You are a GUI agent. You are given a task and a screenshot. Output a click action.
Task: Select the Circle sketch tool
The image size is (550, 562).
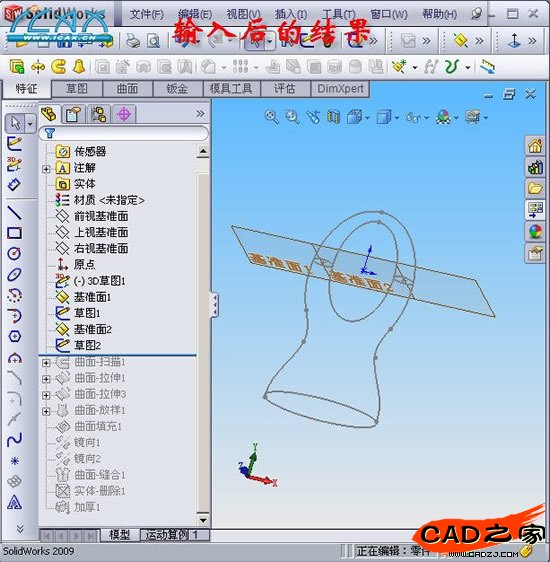tap(14, 253)
